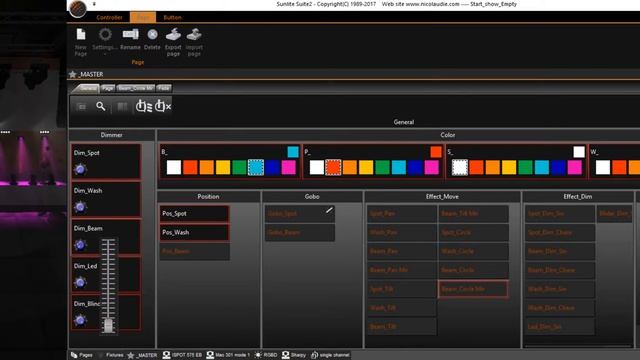Create a New Page from ribbon

(81, 42)
